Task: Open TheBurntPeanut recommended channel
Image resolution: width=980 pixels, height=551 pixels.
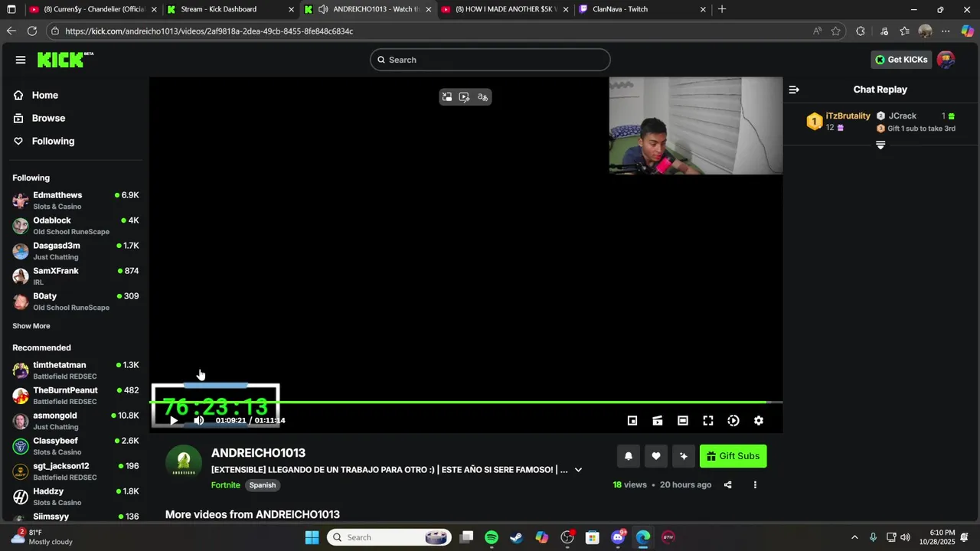Action: coord(76,396)
